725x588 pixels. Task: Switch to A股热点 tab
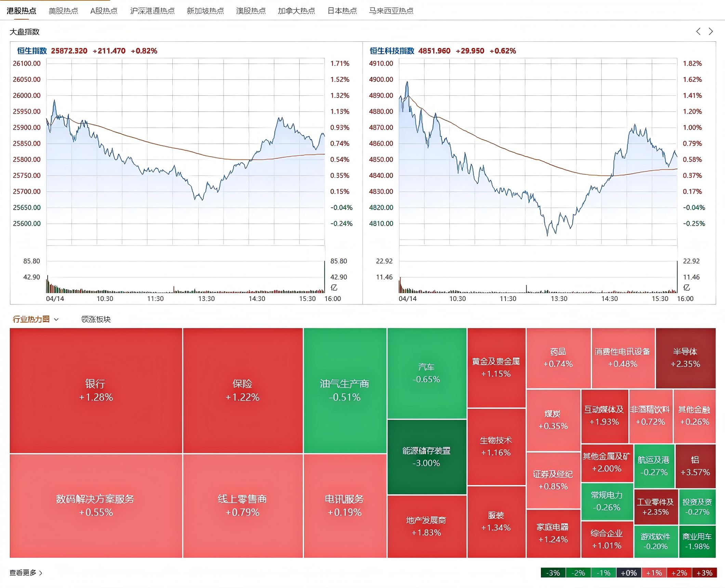tap(104, 11)
